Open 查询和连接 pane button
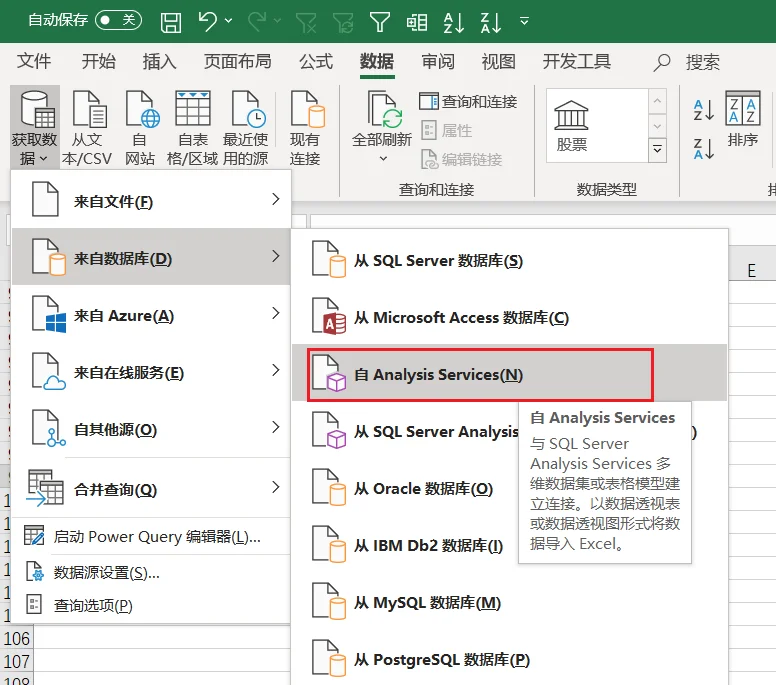 tap(468, 101)
